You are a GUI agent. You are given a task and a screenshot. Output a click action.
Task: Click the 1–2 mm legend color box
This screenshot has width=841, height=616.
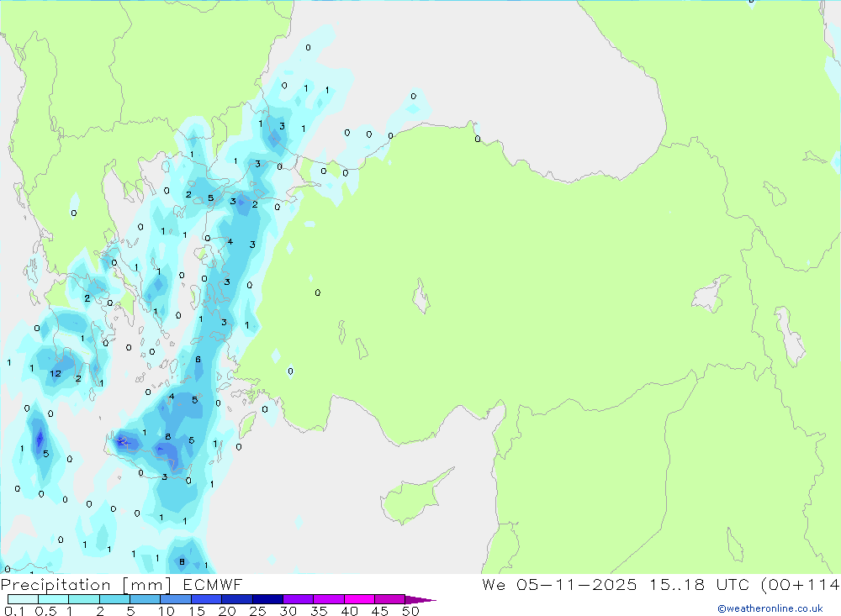click(83, 599)
